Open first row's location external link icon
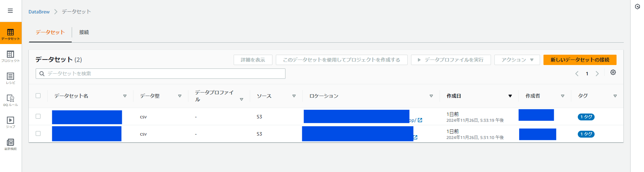Image resolution: width=644 pixels, height=172 pixels. [x=420, y=120]
